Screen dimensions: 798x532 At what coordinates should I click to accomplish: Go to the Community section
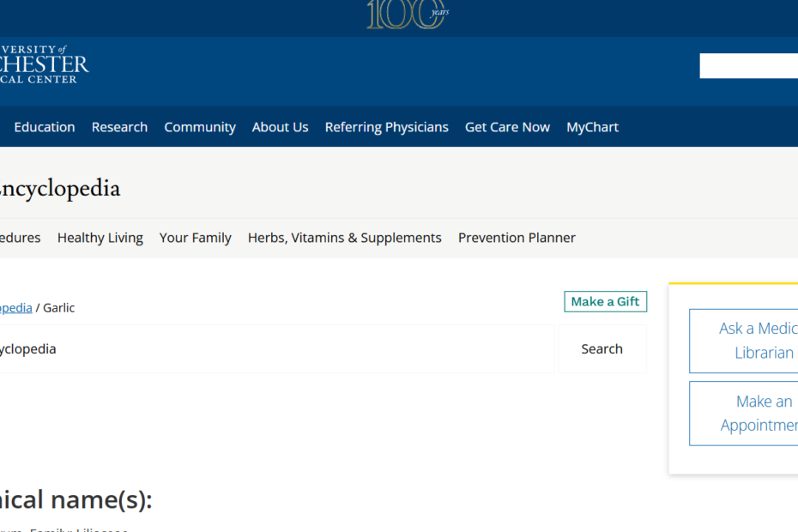[200, 127]
